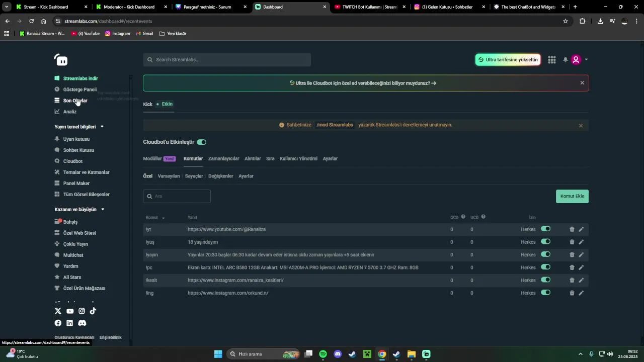Focus the command Ara search box
Screen dimensions: 644x362
point(177,197)
